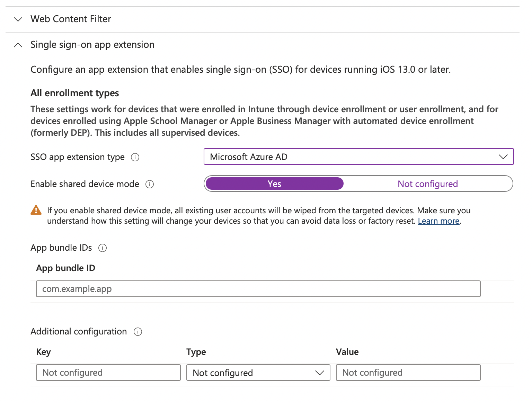Click info icon next to Additional configuration

(138, 332)
